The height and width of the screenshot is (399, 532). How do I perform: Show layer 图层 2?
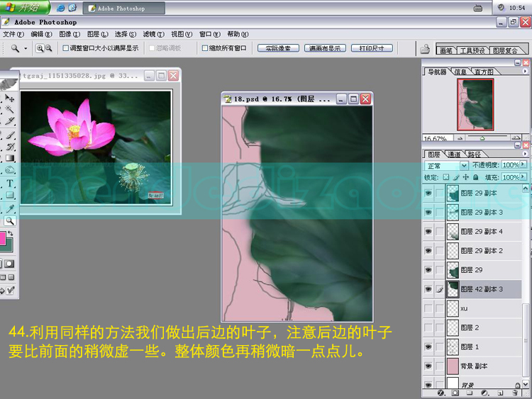click(428, 327)
